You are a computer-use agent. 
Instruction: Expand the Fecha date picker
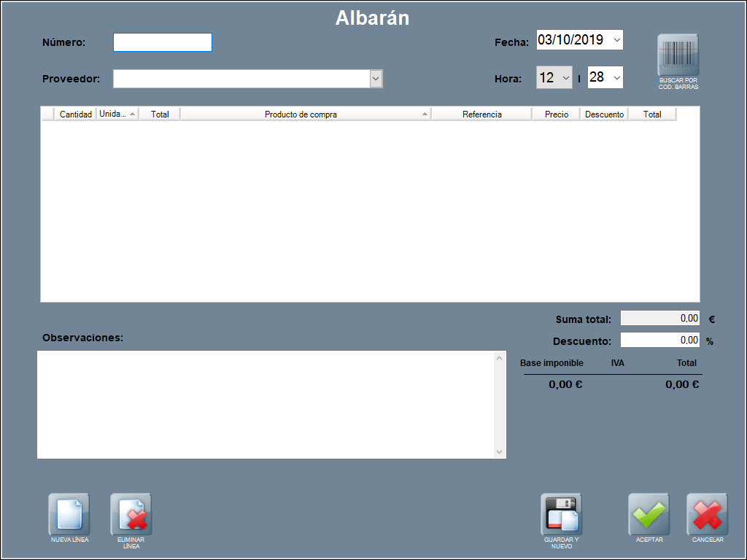[x=616, y=40]
